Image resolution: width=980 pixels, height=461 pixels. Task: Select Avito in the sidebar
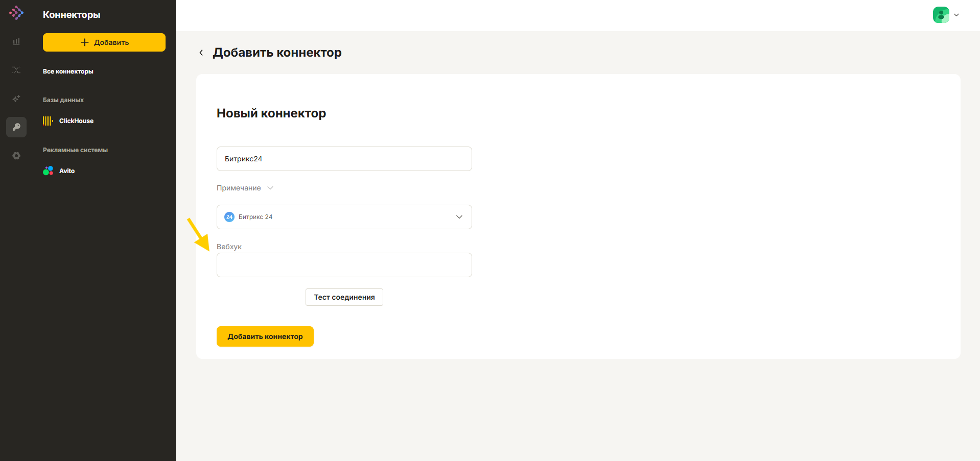coord(67,171)
